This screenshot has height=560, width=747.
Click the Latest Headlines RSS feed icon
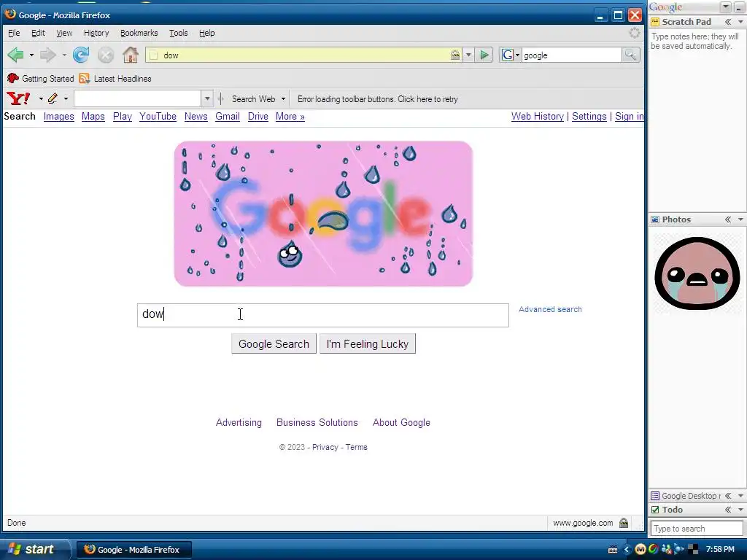(x=85, y=78)
